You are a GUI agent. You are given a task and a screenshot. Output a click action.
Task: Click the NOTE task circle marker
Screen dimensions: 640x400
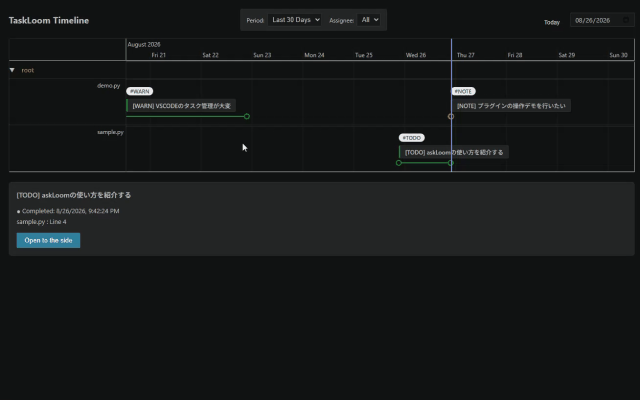(451, 117)
